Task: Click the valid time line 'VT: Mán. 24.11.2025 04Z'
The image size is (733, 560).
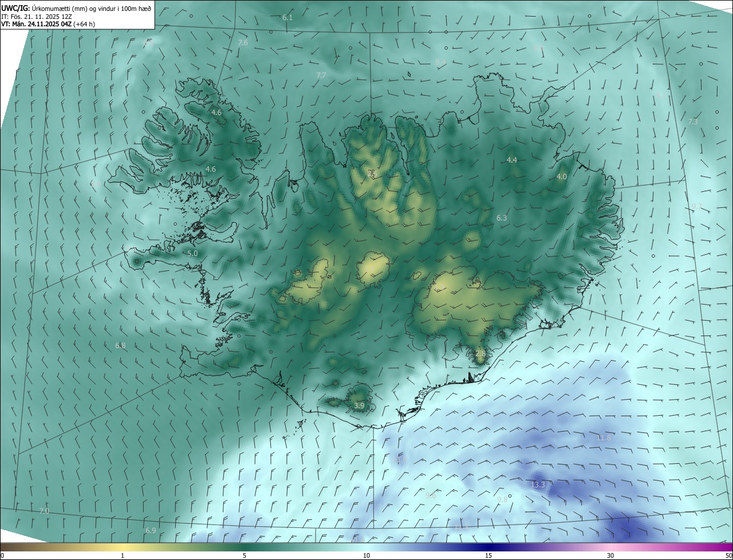Action: [x=36, y=24]
